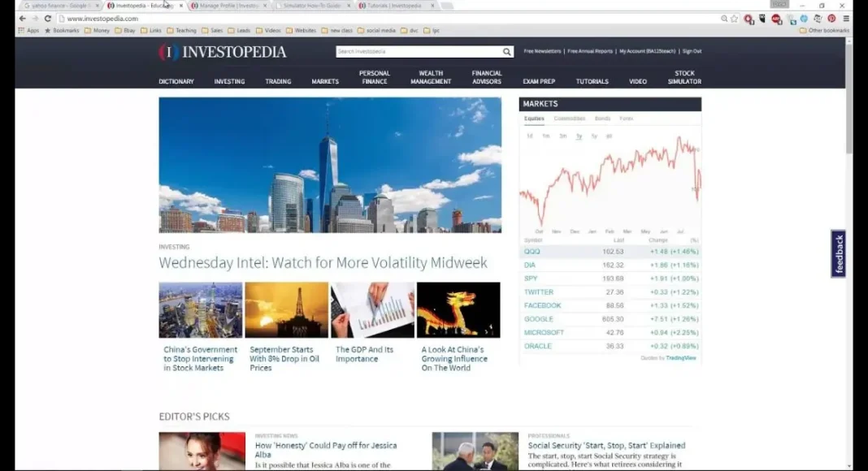
Task: Select the Equities markets tab
Action: [x=534, y=119]
